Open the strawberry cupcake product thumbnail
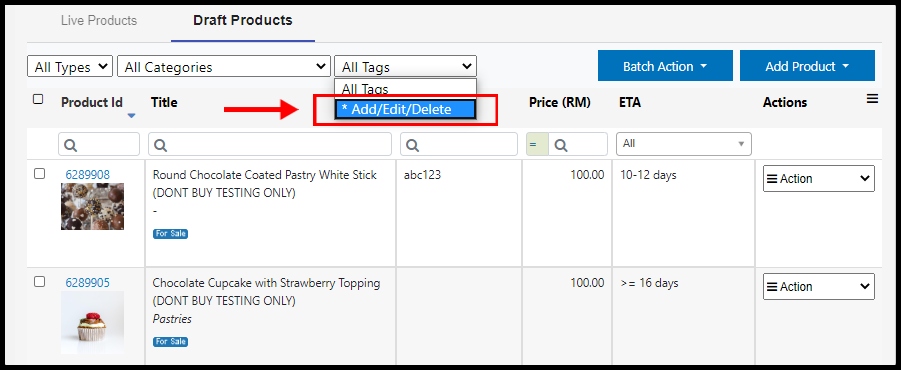 tap(93, 322)
